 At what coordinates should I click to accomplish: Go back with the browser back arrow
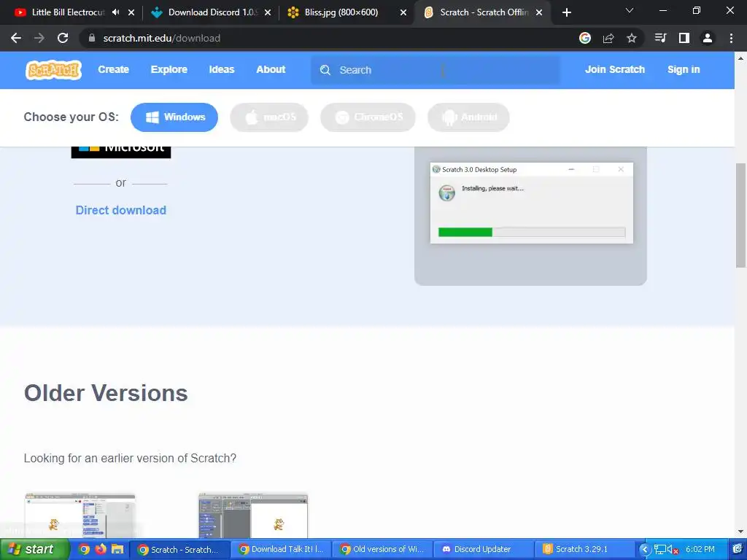pos(16,38)
